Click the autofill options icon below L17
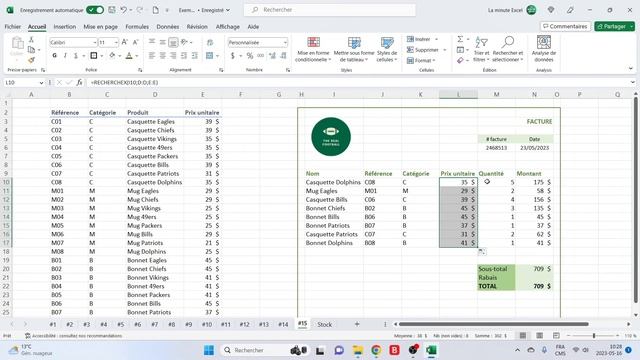640x360 pixels. pos(482,252)
